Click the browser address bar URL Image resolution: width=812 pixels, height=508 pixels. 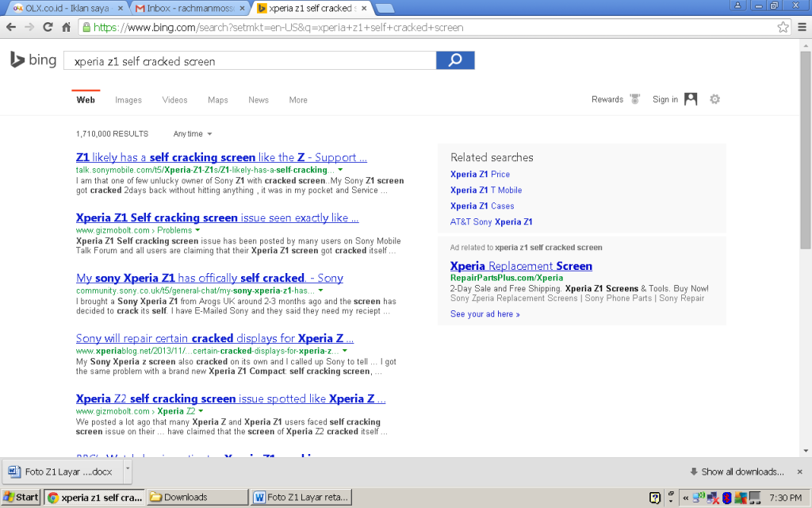click(x=278, y=28)
